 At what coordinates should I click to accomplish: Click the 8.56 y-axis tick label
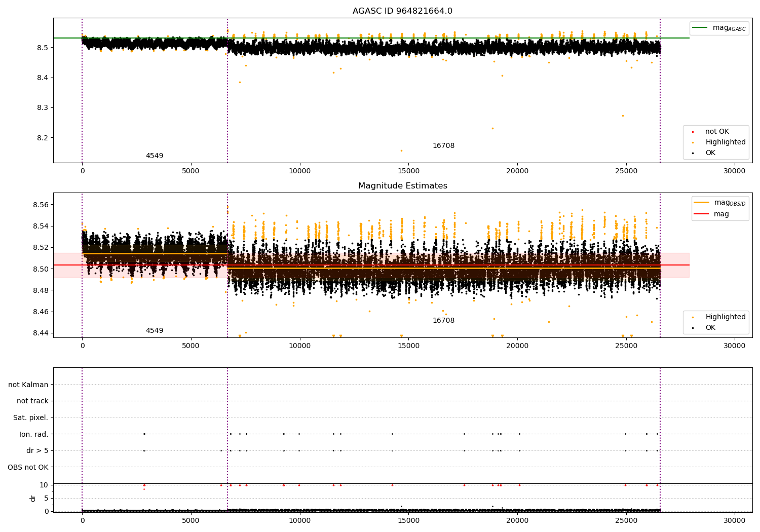click(40, 205)
